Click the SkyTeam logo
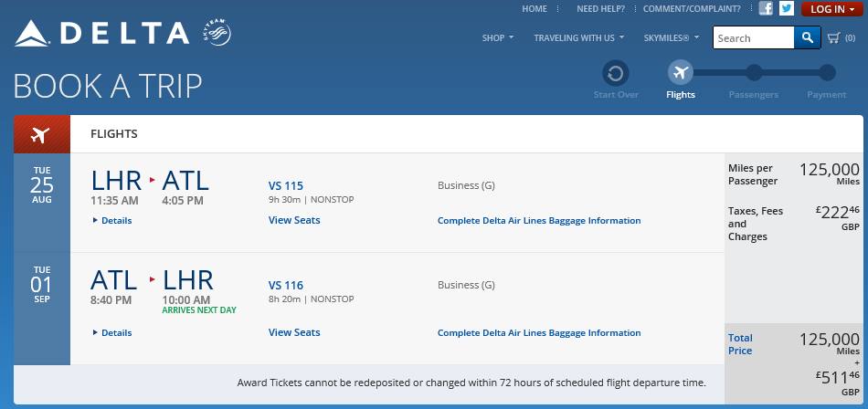Image resolution: width=868 pixels, height=409 pixels. (217, 35)
